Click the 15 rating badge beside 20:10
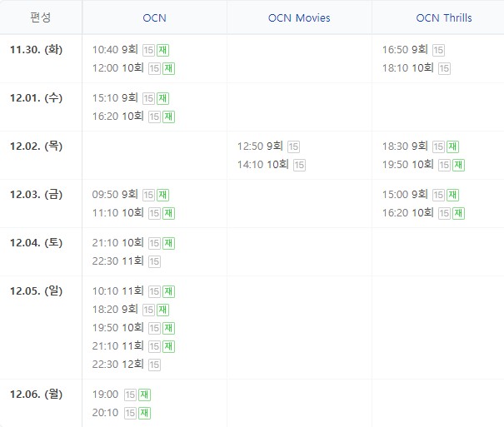The height and width of the screenshot is (427, 504). pos(130,413)
